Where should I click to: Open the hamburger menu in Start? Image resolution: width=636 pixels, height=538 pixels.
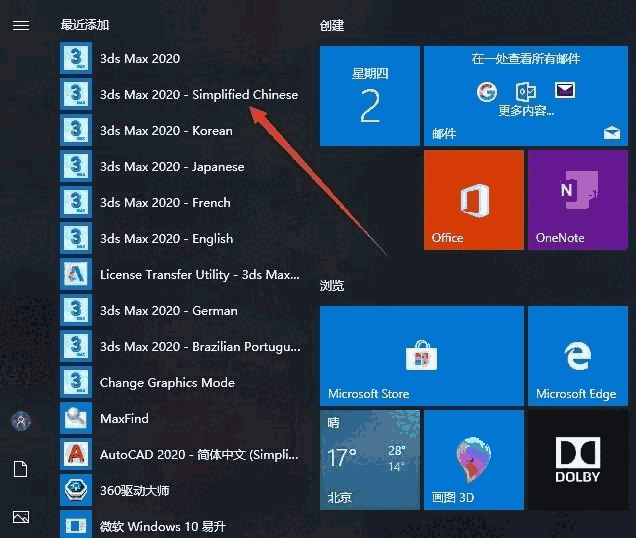click(x=21, y=26)
